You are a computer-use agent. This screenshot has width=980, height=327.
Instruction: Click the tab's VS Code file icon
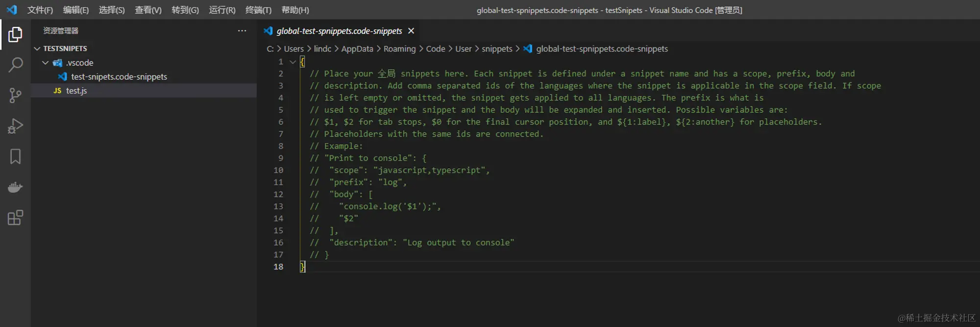(268, 31)
